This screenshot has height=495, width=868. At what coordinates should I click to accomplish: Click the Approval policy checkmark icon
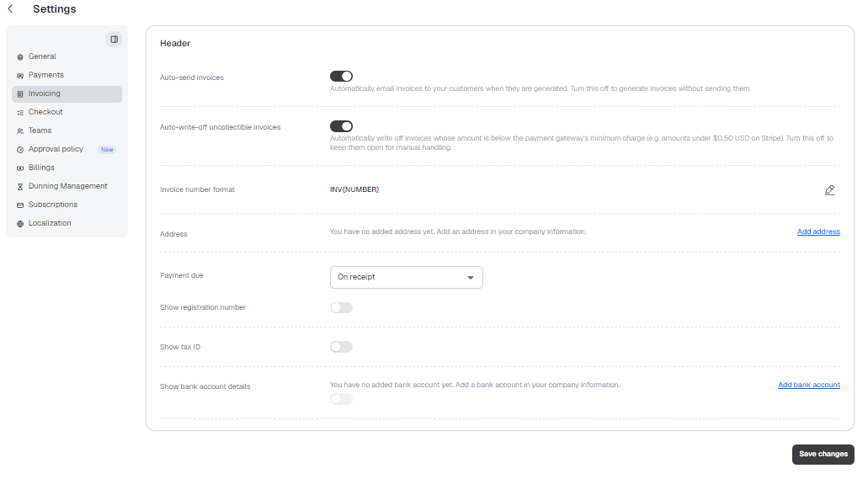[20, 150]
